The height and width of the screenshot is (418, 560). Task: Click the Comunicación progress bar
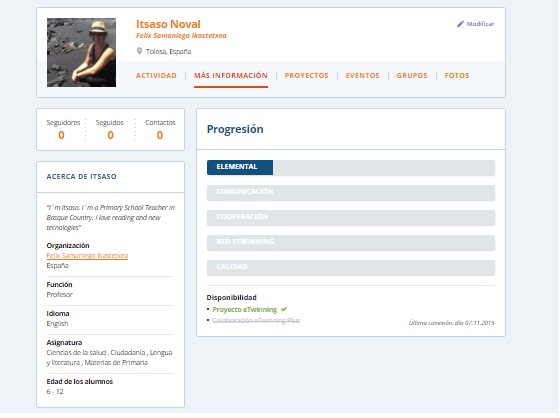351,193
